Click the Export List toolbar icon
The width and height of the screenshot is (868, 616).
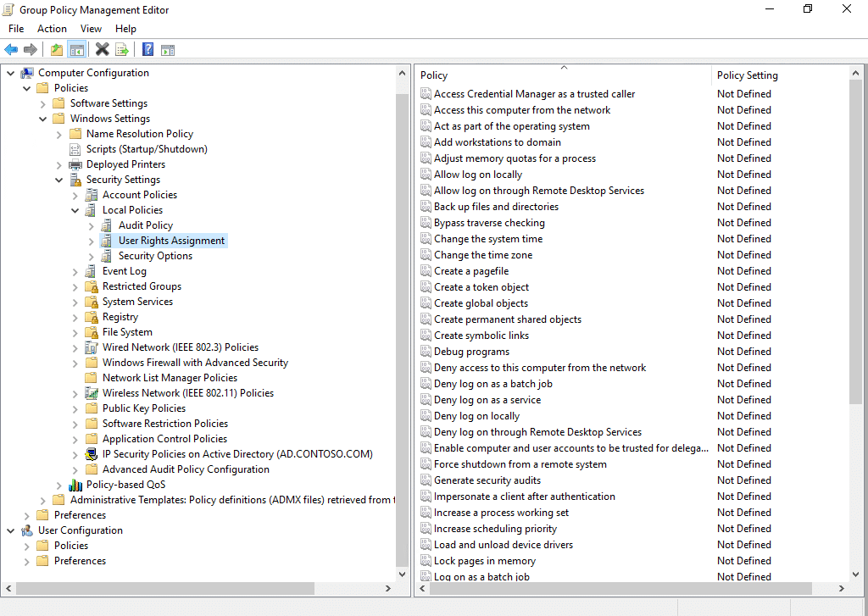[122, 50]
